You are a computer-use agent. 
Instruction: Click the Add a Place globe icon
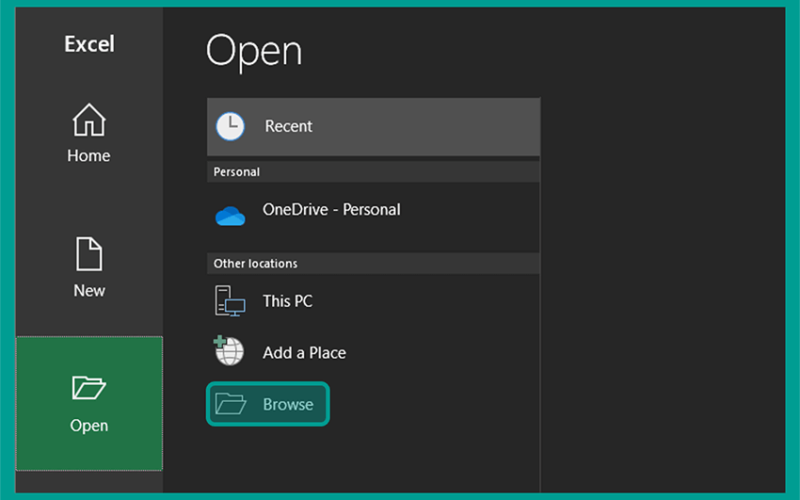click(229, 351)
